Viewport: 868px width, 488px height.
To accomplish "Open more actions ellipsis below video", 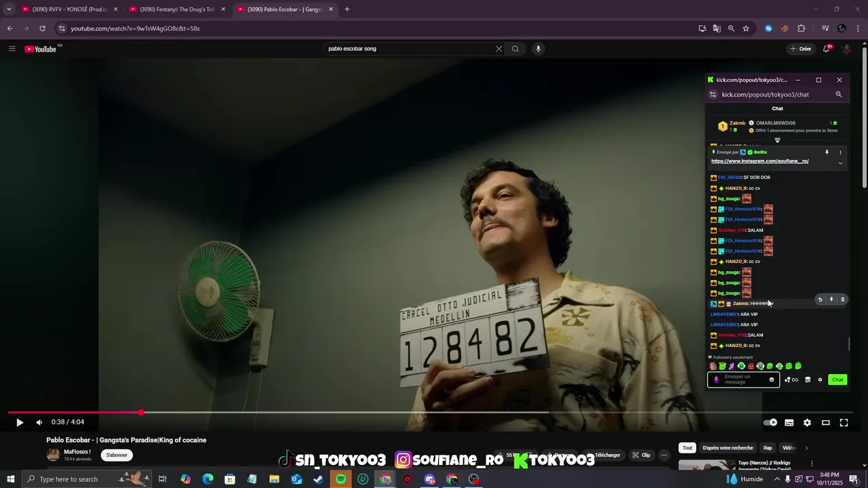I will (x=665, y=455).
